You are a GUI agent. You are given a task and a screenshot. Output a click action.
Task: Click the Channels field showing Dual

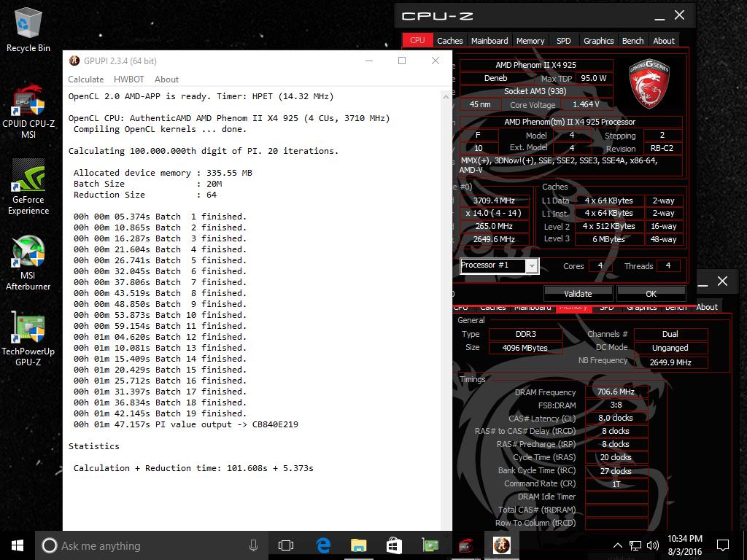[670, 334]
